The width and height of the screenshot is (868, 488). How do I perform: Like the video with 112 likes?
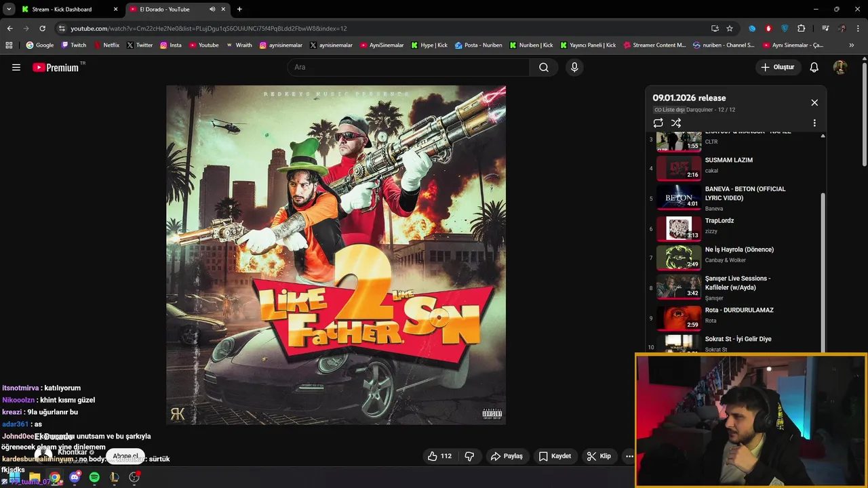(x=439, y=456)
